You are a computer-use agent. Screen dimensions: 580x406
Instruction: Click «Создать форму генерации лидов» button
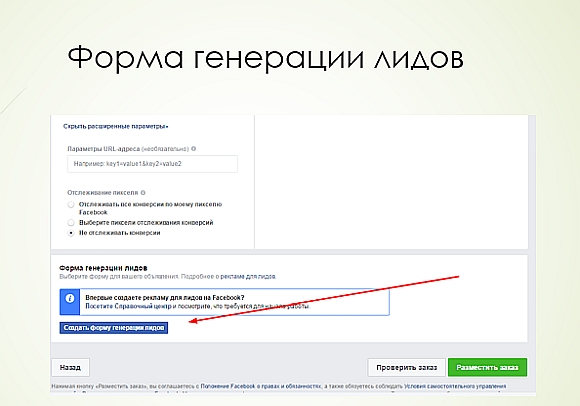tap(114, 328)
